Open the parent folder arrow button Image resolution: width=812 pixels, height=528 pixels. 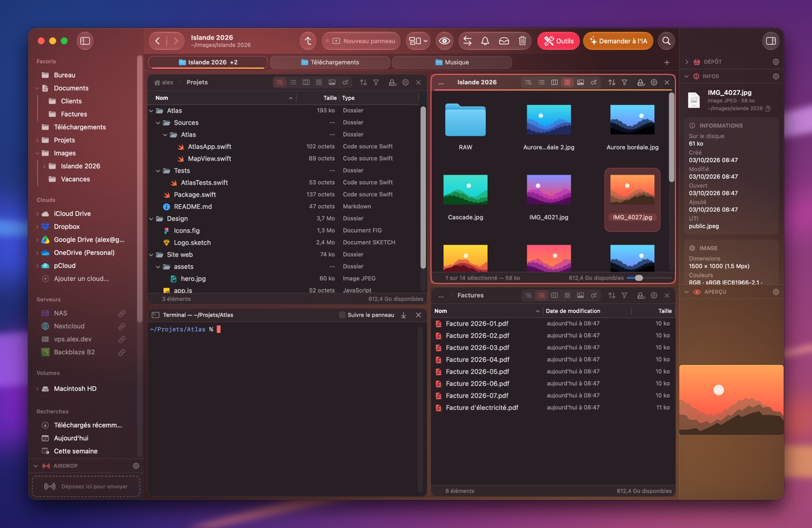308,41
